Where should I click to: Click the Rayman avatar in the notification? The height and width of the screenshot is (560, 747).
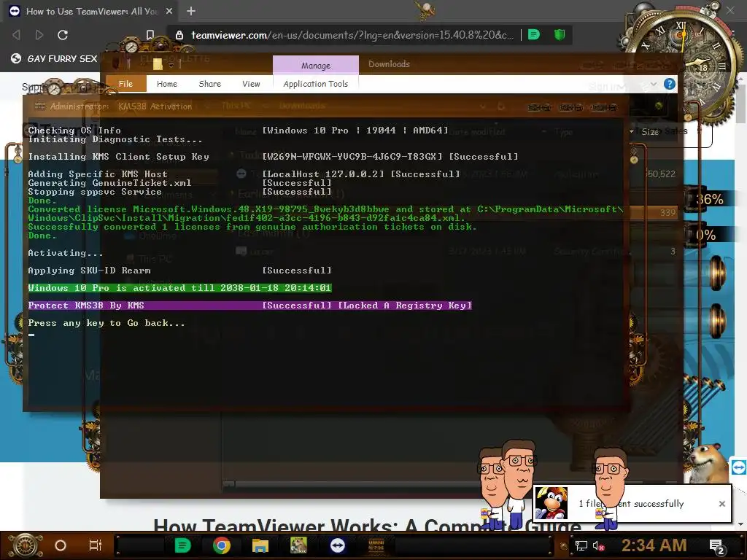click(x=551, y=503)
